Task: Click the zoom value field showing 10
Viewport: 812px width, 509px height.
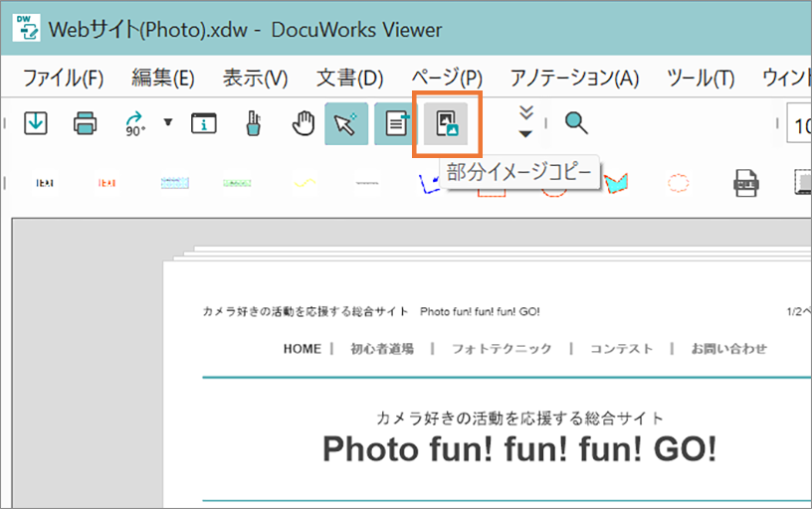Action: [799, 123]
